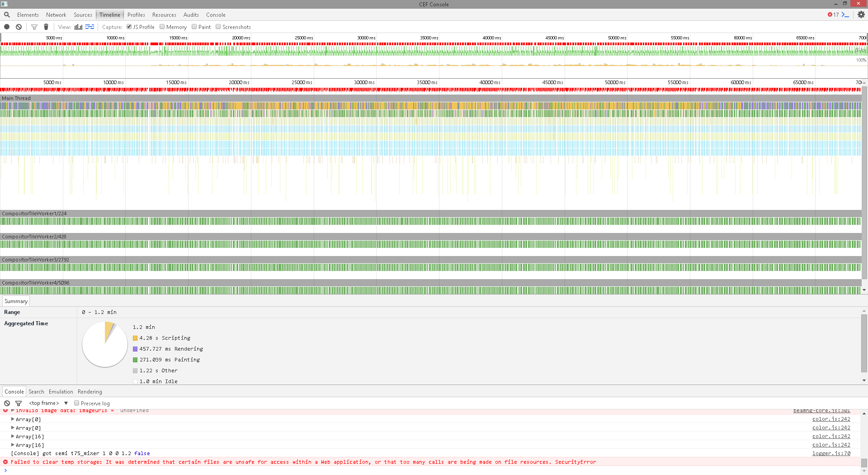Open the top Console panel tab
Viewport: 868px width, 475px height.
[216, 15]
